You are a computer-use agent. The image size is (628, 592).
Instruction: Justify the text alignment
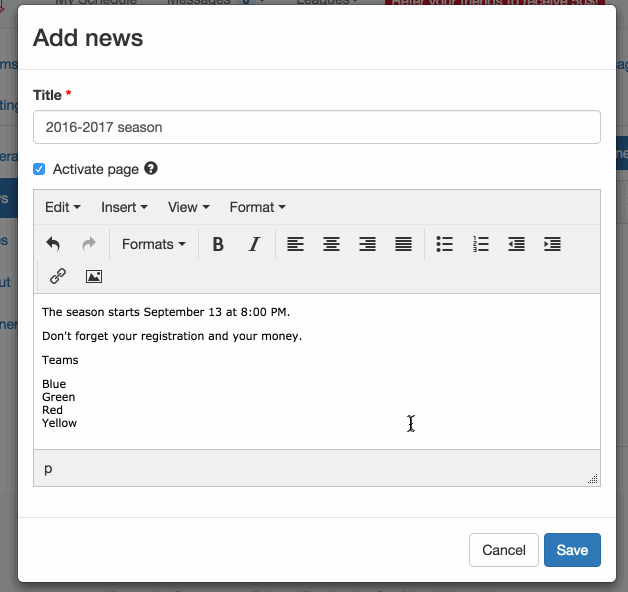[403, 244]
